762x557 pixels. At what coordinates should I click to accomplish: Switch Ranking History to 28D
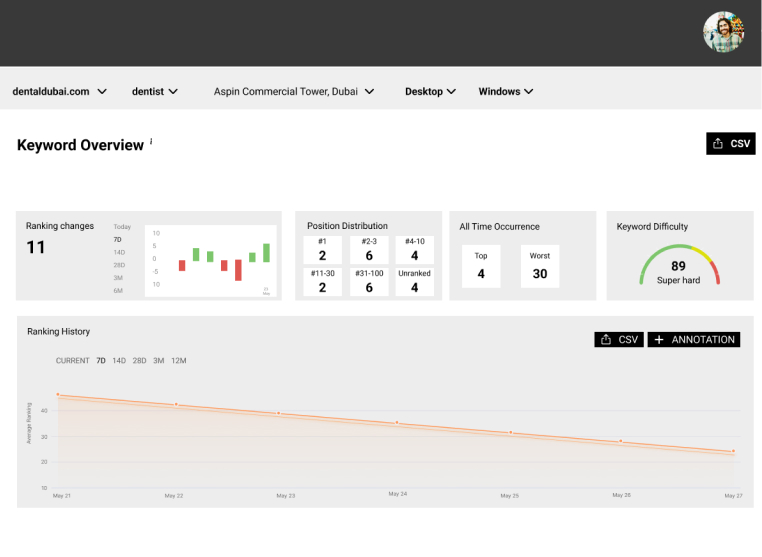138,360
